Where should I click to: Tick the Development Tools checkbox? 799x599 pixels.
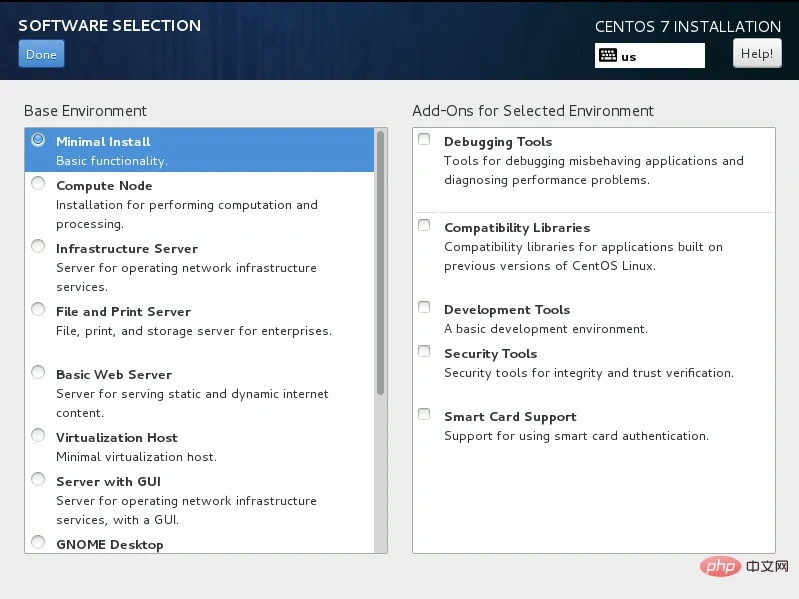(x=424, y=307)
